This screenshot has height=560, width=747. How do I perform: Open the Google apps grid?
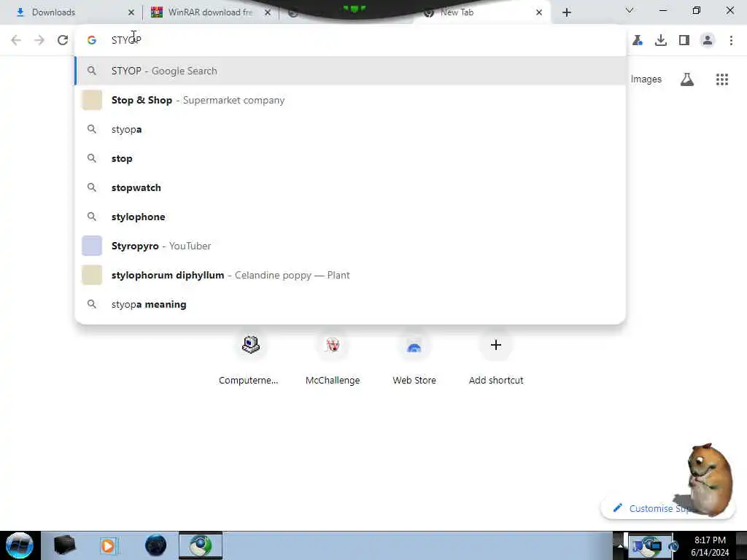[x=721, y=79]
